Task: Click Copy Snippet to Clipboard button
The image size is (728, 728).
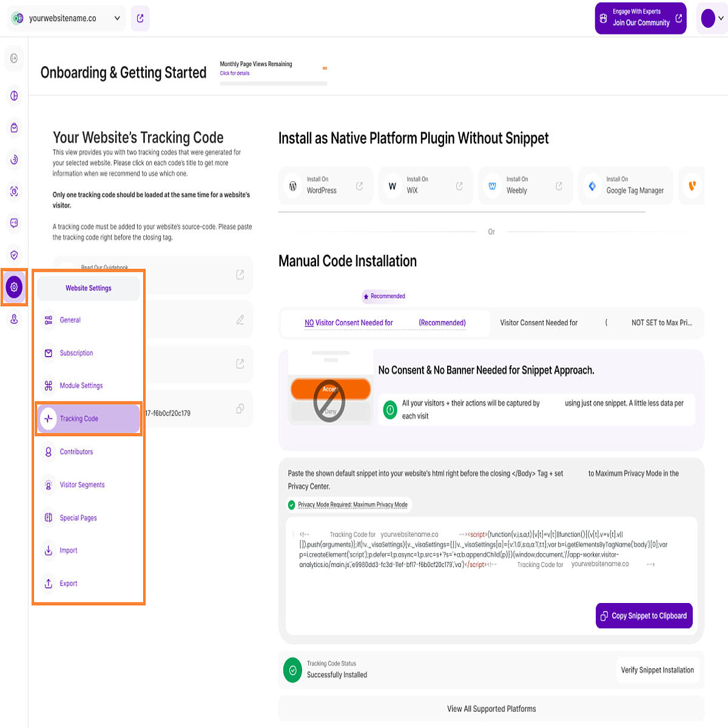Action: pos(644,616)
